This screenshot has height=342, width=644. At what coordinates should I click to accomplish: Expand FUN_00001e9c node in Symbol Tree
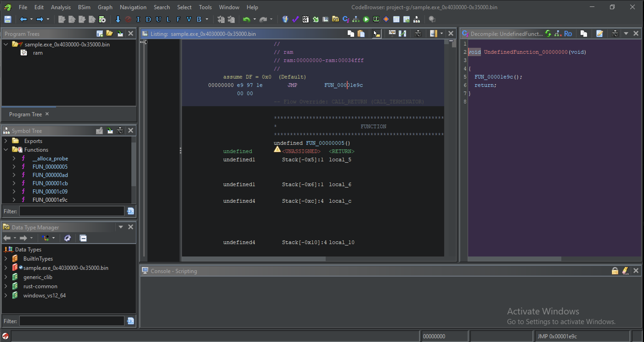point(14,200)
